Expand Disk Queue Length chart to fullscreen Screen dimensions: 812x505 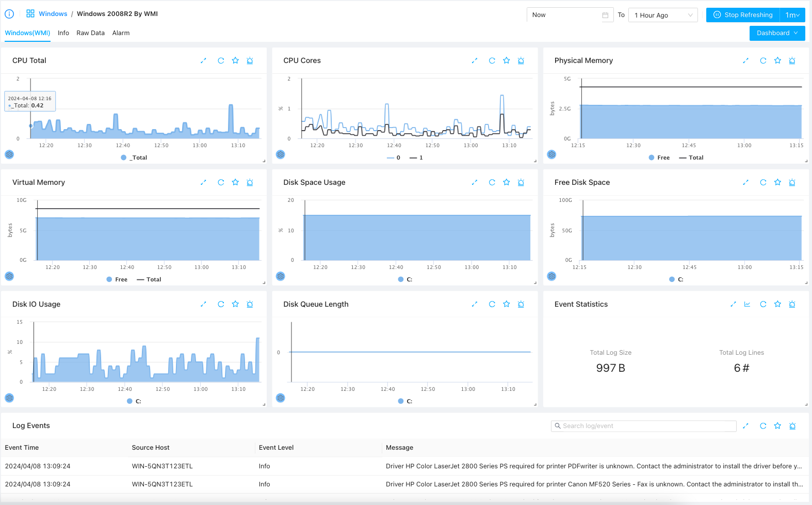(474, 305)
